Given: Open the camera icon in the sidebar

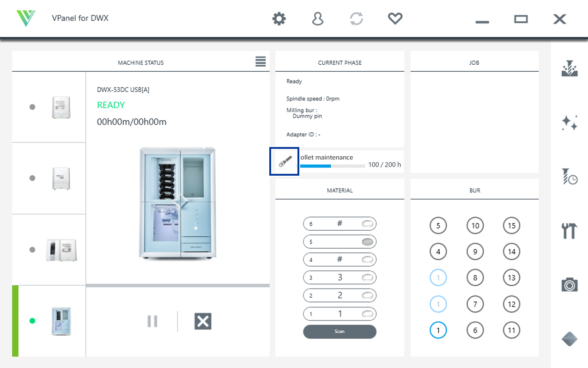Looking at the screenshot, I should tap(570, 284).
